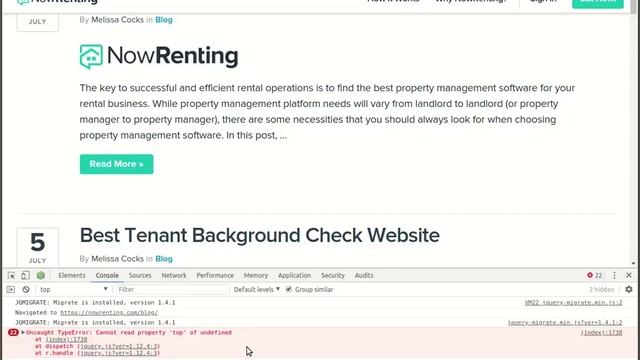The height and width of the screenshot is (360, 640).
Task: Switch to the Network tab
Action: (x=174, y=276)
